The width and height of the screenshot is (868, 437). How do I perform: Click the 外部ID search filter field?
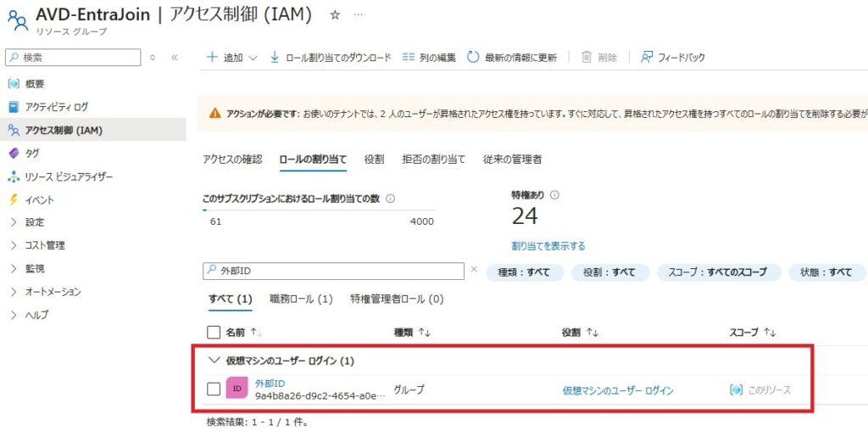pos(339,272)
